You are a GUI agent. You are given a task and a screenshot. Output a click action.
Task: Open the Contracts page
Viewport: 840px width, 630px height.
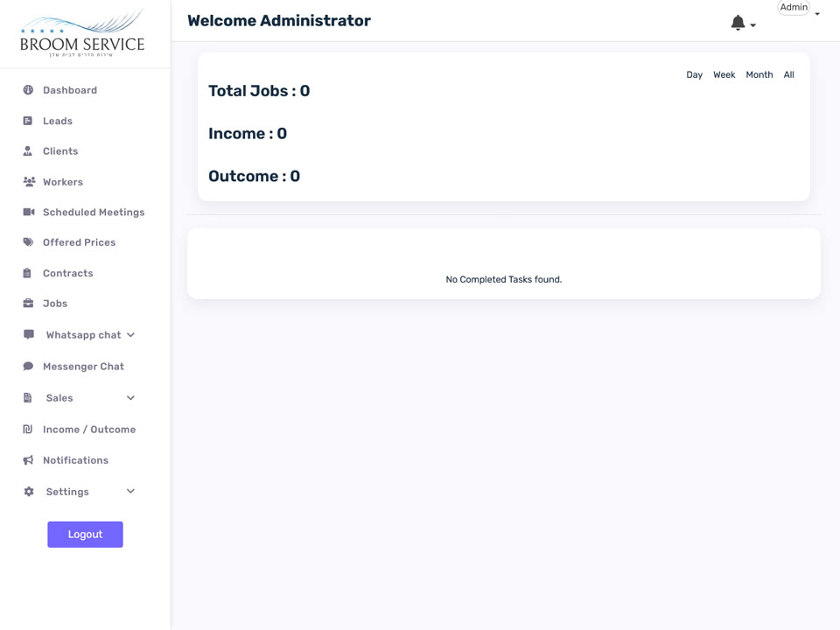(68, 273)
